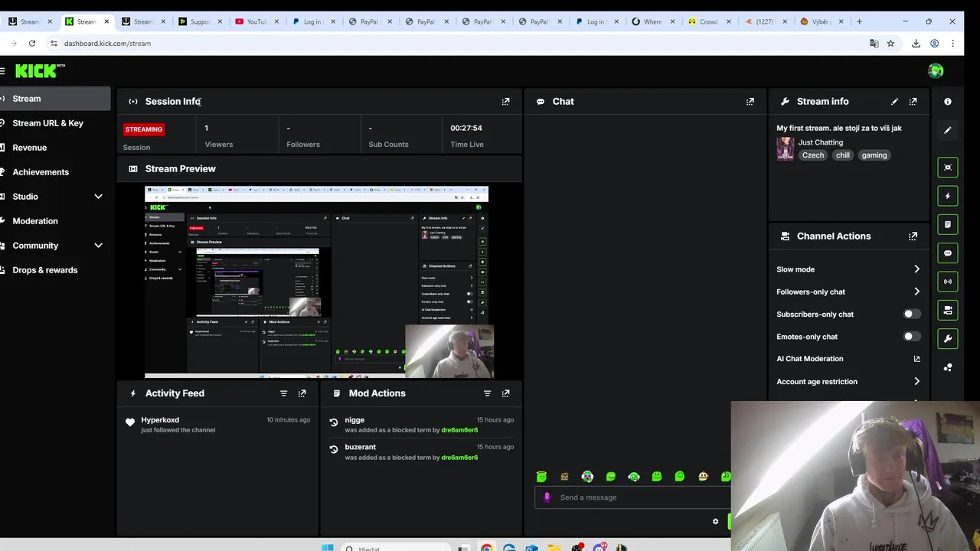This screenshot has height=551, width=980.
Task: Expand the Studio menu in sidebar
Action: 98,197
